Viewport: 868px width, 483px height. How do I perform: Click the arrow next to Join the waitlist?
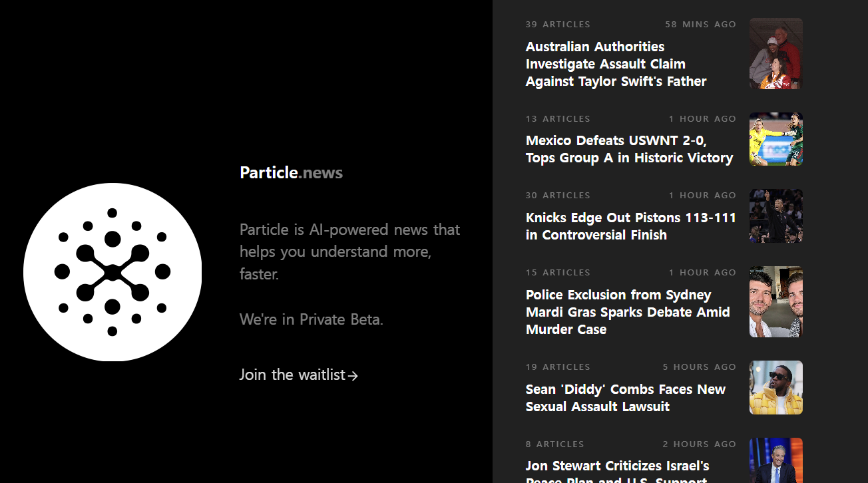click(x=353, y=376)
